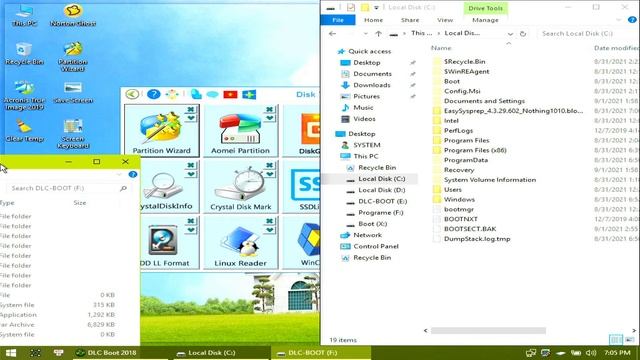Image resolution: width=640 pixels, height=360 pixels.
Task: Click Search Local Disk (C:) field
Action: coord(587,34)
